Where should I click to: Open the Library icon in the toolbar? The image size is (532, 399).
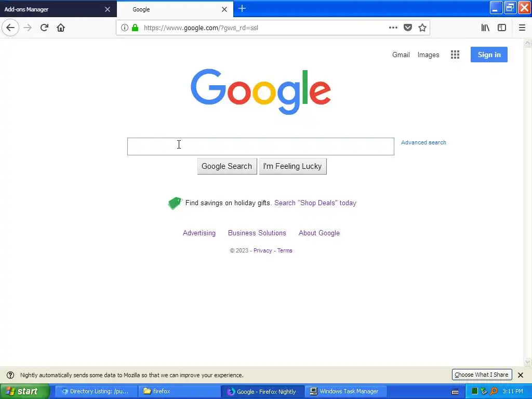[x=485, y=28]
